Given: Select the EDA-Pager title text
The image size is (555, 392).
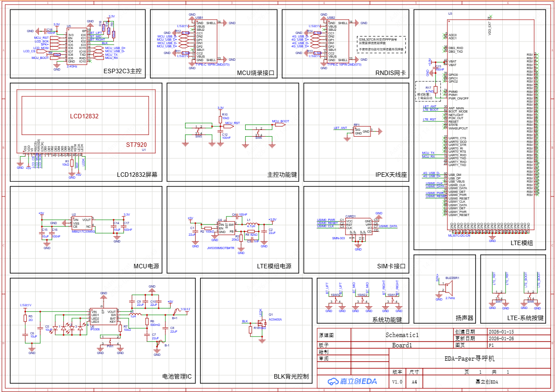Looking at the screenshot, I should (x=469, y=359).
